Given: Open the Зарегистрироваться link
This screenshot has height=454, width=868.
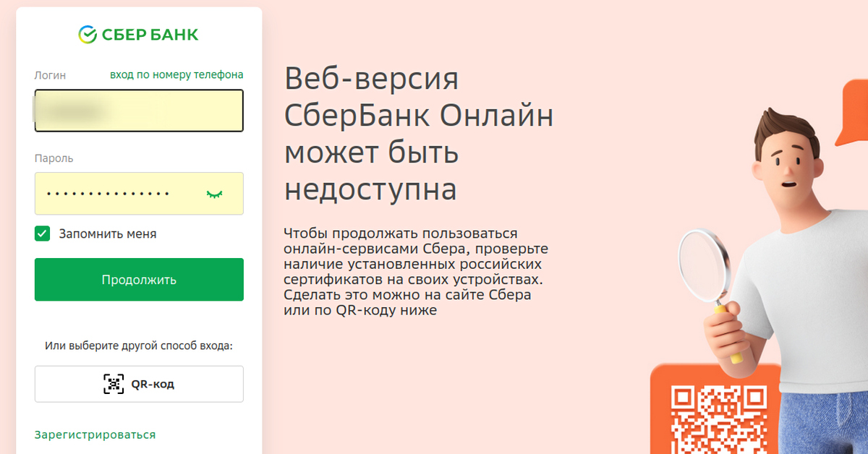Looking at the screenshot, I should [x=95, y=434].
